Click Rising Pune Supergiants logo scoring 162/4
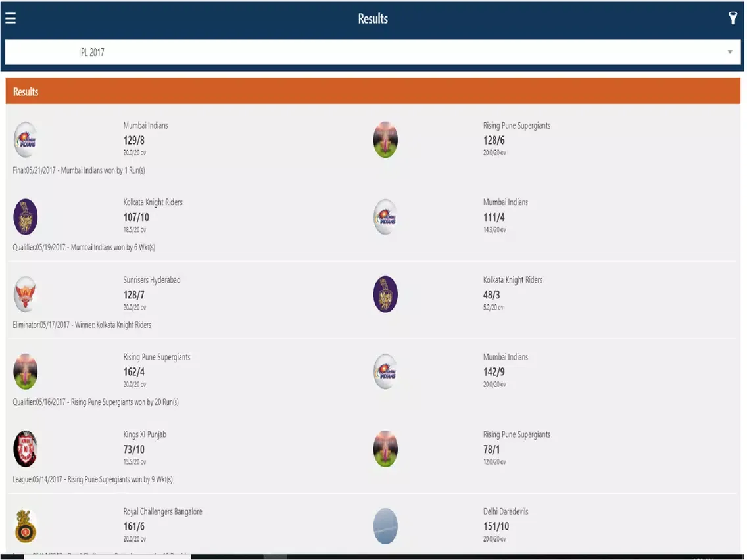The image size is (747, 560). 26,371
